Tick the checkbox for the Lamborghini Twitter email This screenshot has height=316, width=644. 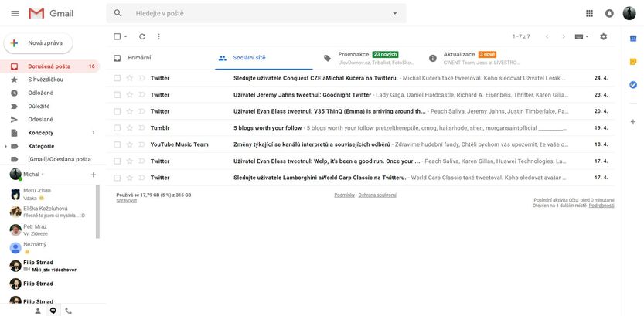pyautogui.click(x=117, y=178)
